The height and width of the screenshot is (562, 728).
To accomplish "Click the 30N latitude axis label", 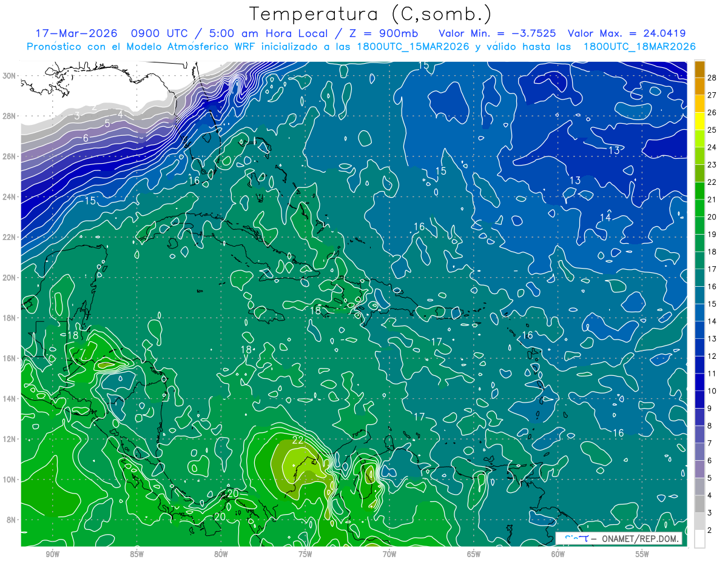I will 9,76.
